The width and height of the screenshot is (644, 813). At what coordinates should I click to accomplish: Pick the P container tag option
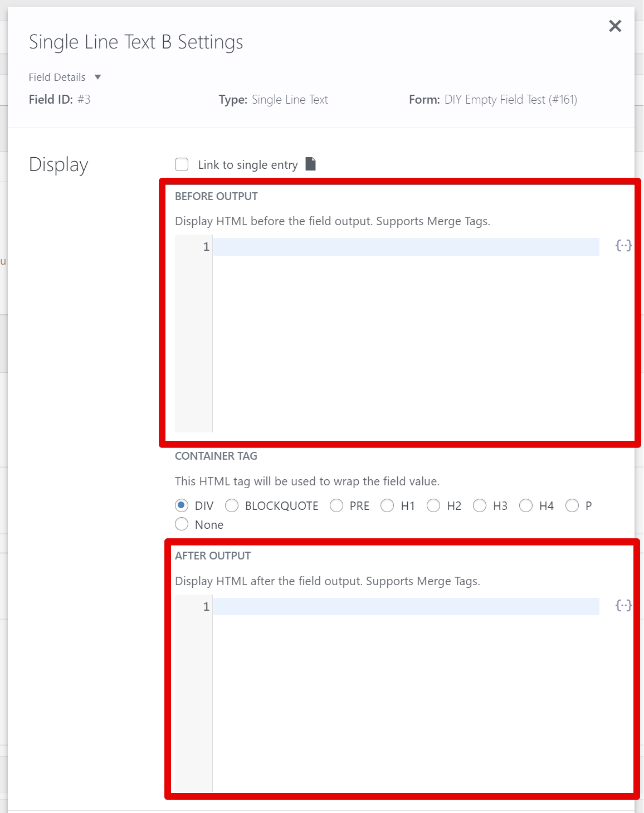tap(572, 505)
